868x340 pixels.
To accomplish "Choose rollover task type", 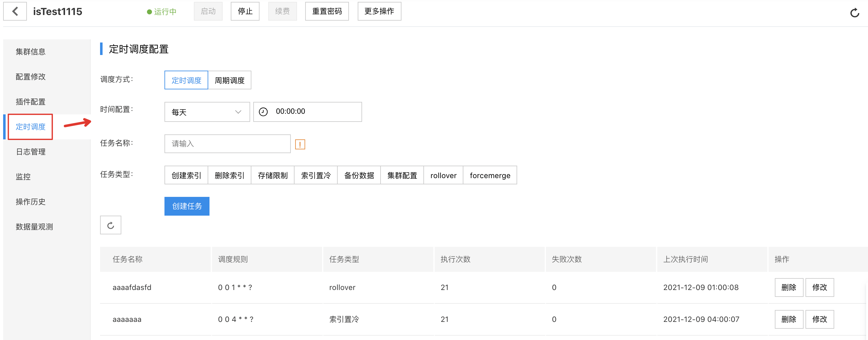I will tap(443, 175).
